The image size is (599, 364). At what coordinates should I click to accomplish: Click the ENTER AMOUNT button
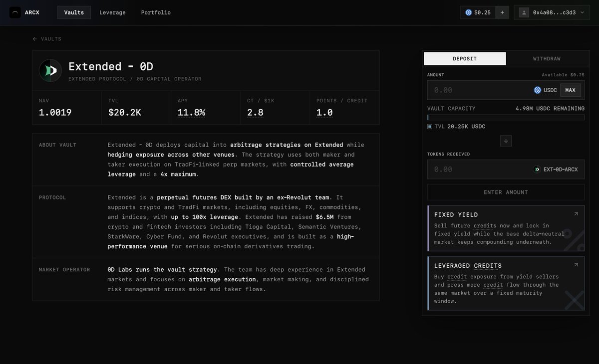coord(506,192)
